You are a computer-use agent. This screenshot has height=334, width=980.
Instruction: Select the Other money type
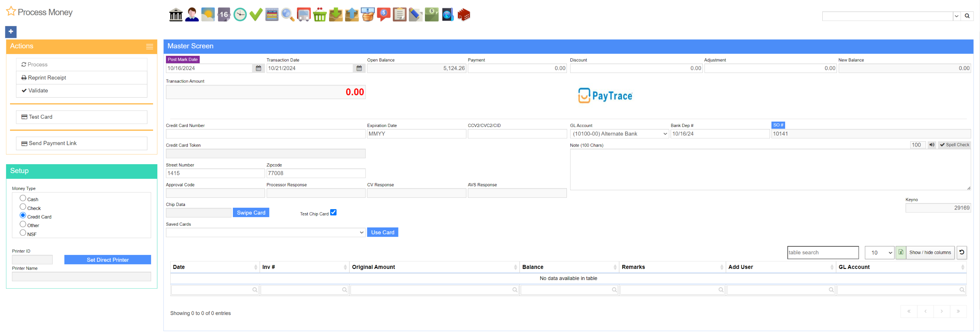(x=23, y=225)
